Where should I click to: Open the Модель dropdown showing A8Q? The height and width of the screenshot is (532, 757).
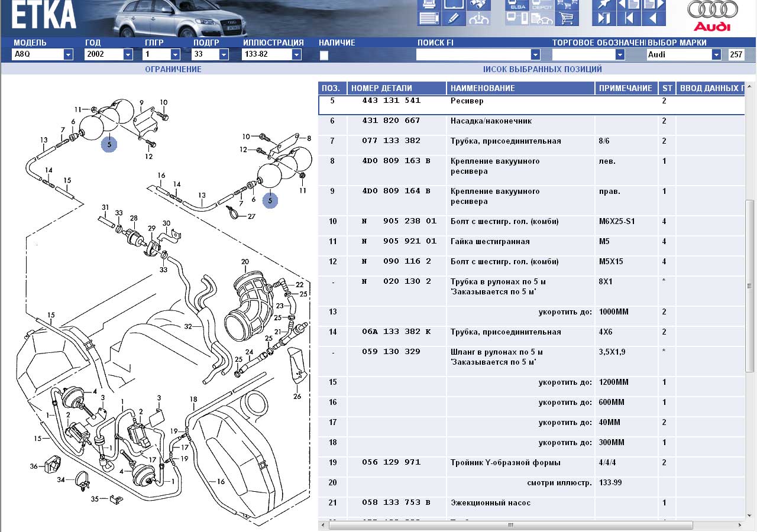[x=68, y=54]
